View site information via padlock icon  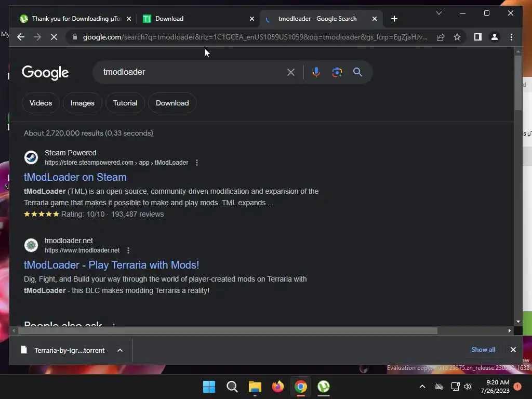point(75,37)
